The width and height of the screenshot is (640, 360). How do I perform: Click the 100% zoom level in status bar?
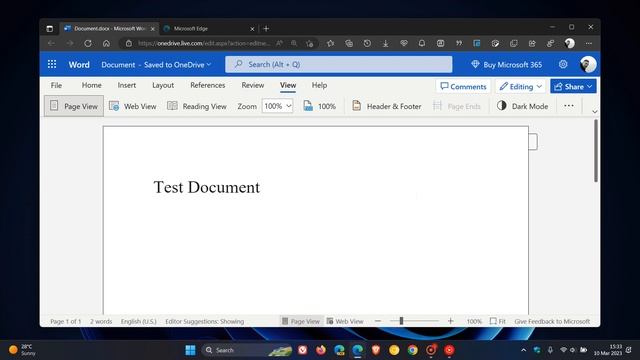(x=474, y=321)
